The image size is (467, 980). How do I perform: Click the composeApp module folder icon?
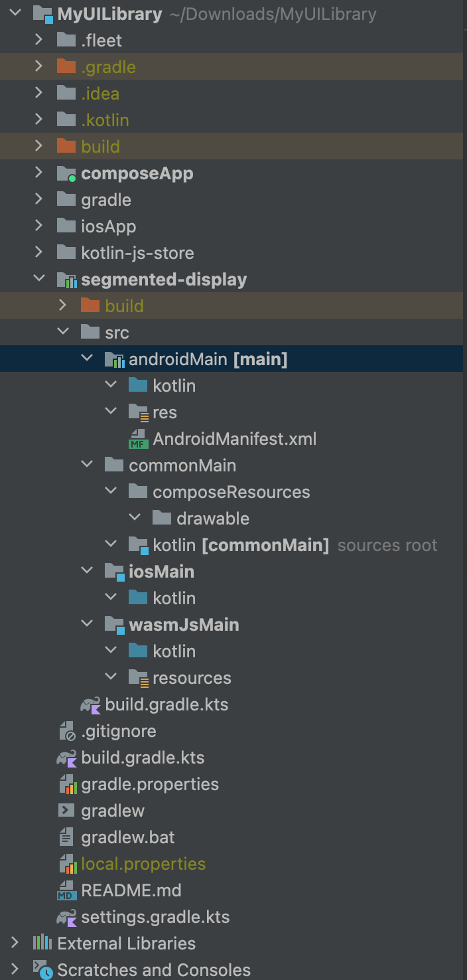(66, 173)
